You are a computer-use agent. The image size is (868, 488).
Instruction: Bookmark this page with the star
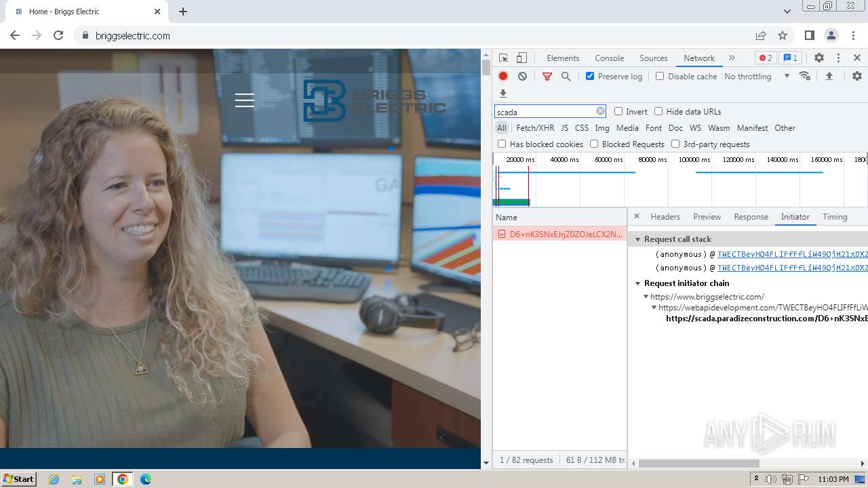[783, 35]
